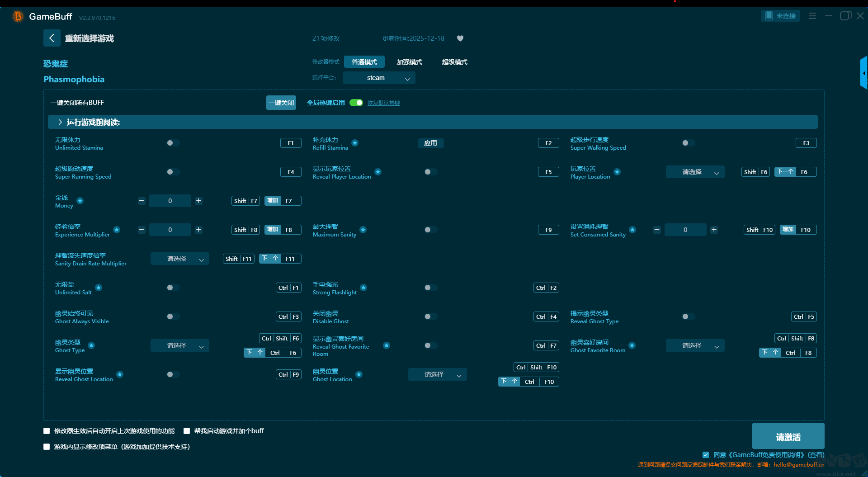Enable the Unlimited Stamina toggle
This screenshot has width=868, height=477.
(173, 143)
